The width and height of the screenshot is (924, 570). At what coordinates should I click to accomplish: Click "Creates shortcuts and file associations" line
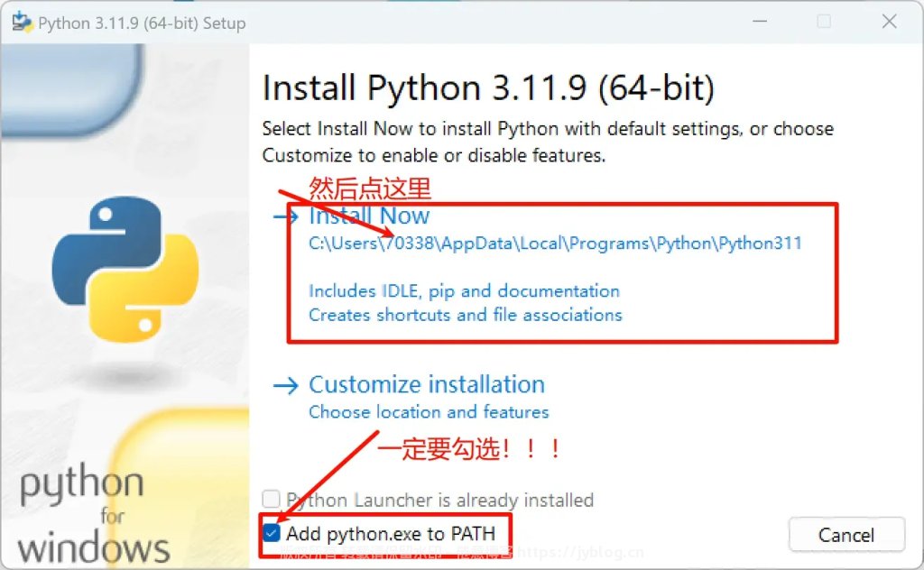pyautogui.click(x=465, y=316)
